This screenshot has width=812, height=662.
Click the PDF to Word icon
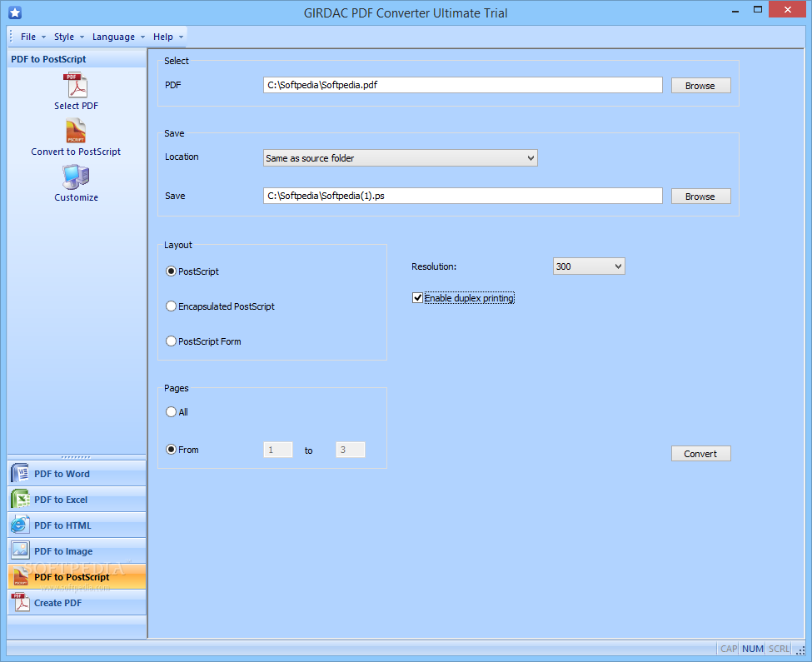(20, 473)
